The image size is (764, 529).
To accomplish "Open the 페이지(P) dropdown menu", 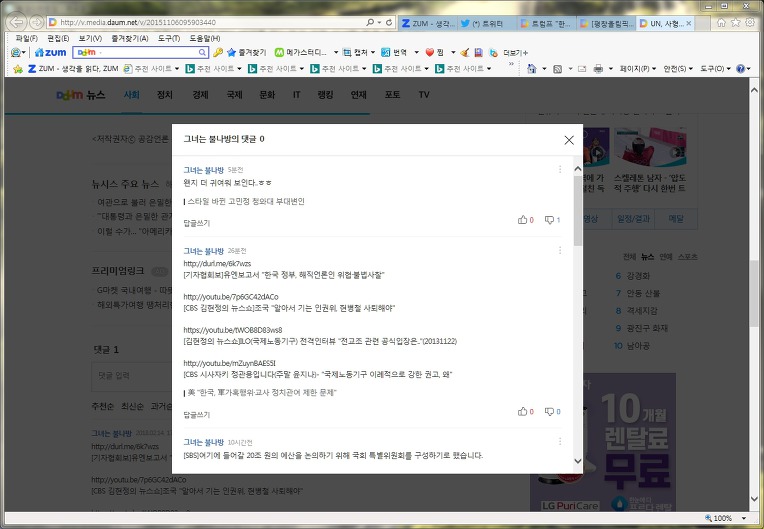I will (638, 69).
